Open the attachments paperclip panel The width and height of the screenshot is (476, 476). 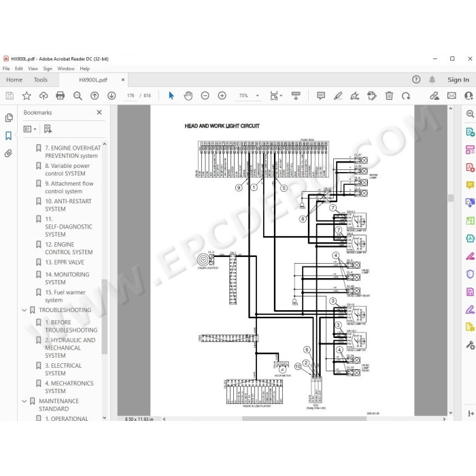click(x=8, y=153)
